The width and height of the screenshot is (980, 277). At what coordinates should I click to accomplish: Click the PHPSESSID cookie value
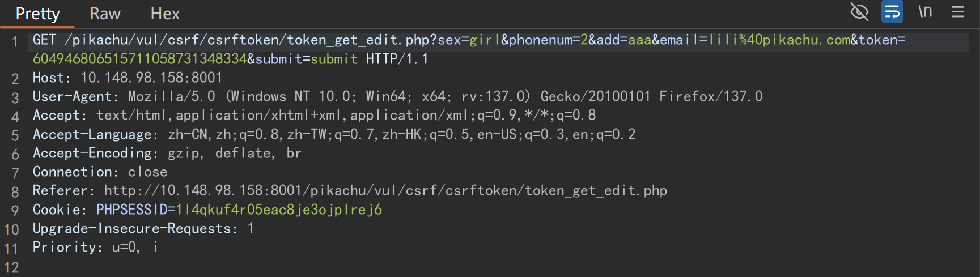[279, 210]
